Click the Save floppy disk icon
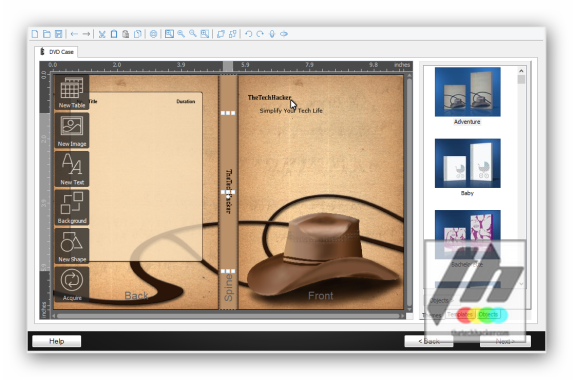The width and height of the screenshot is (573, 380). (58, 34)
